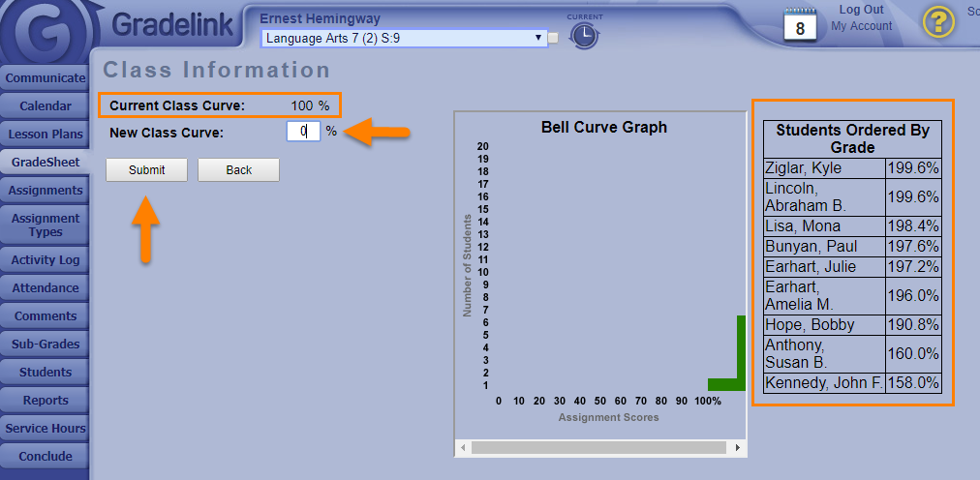Go to Communicate in the sidebar
The image size is (980, 480).
pos(45,78)
